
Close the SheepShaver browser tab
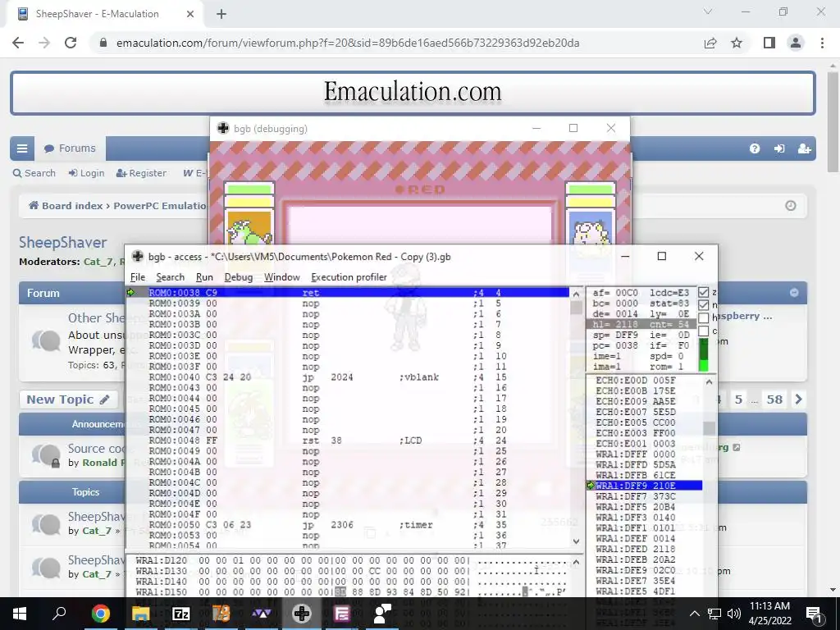[x=190, y=14]
